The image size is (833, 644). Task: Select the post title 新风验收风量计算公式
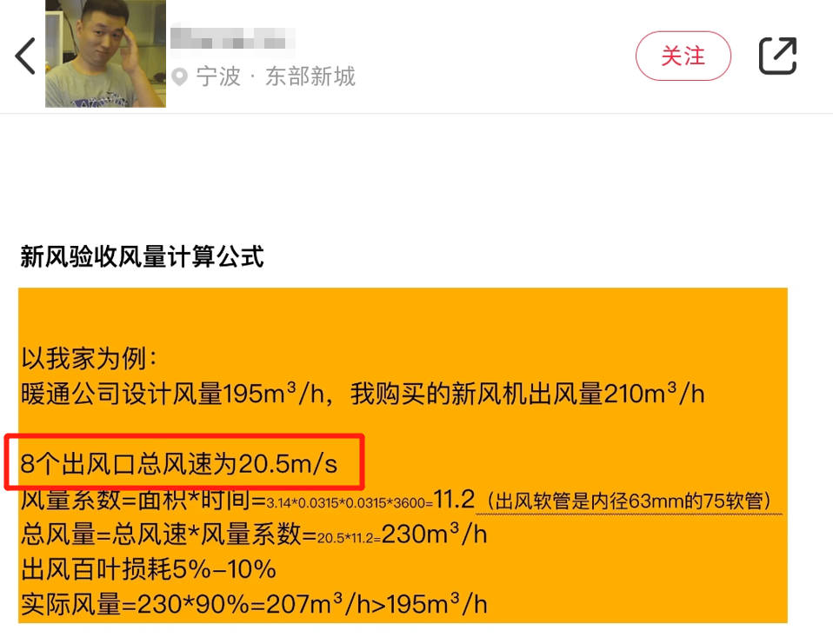tap(142, 256)
